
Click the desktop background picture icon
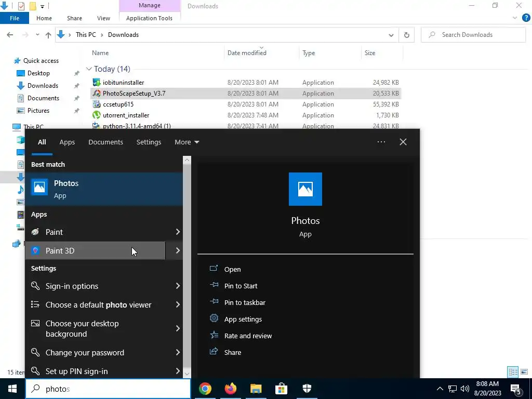(35, 323)
